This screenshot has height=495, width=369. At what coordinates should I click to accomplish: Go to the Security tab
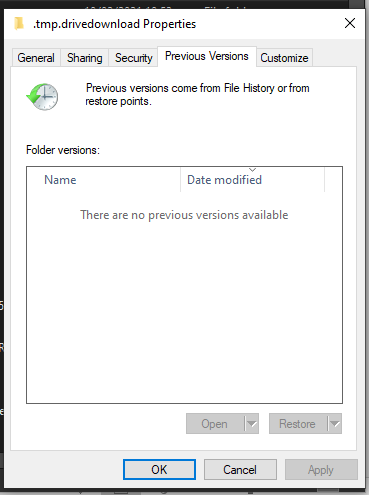[x=133, y=58]
